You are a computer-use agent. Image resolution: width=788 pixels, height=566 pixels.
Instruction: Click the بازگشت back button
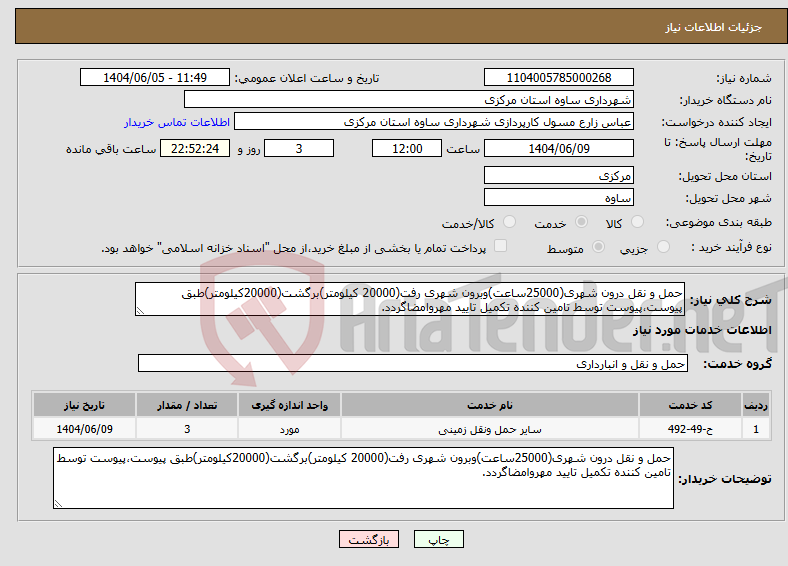click(369, 539)
